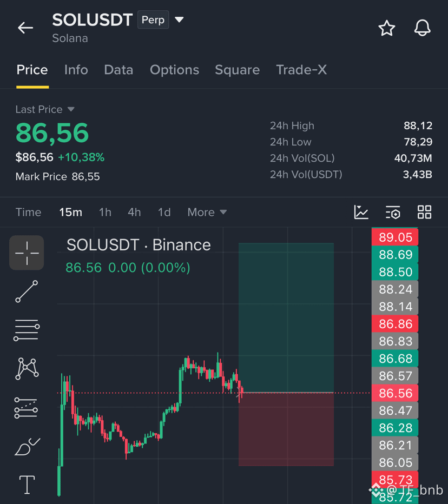Open chart settings icon

coord(393,212)
